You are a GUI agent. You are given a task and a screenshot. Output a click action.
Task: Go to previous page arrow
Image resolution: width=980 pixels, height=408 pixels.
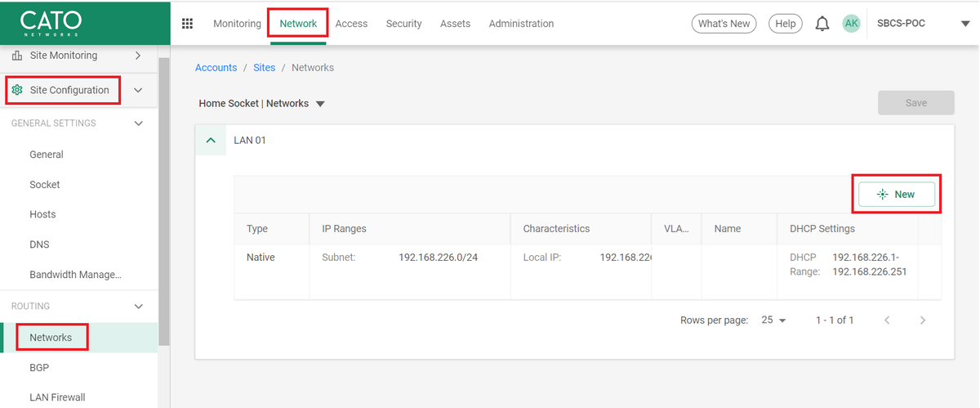point(887,321)
